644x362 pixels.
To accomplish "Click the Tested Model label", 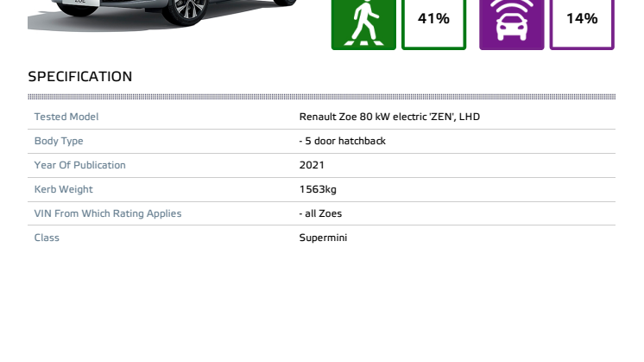I will coord(66,117).
